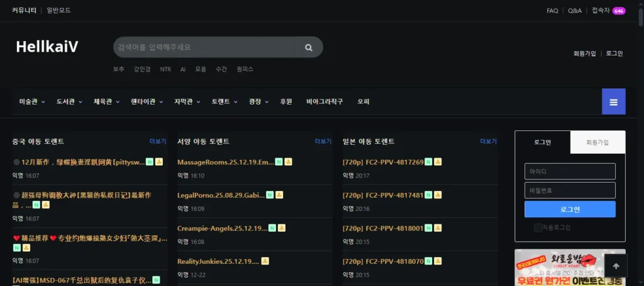This screenshot has height=286, width=644.
Task: Click the purple 646 visitor count badge
Action: 619,11
